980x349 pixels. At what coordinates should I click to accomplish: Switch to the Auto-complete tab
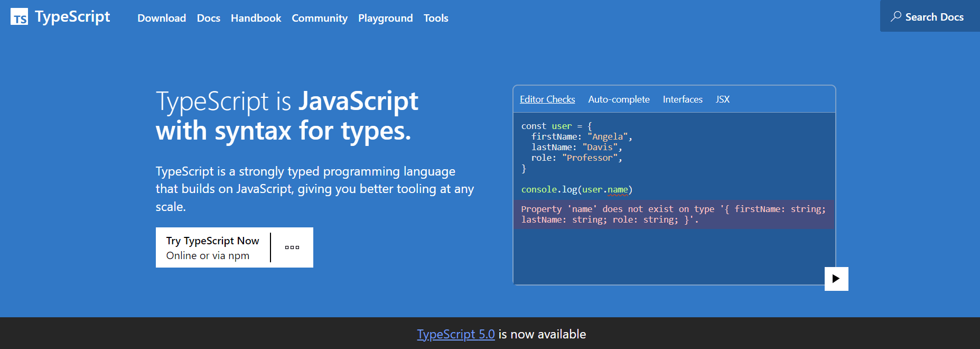619,99
